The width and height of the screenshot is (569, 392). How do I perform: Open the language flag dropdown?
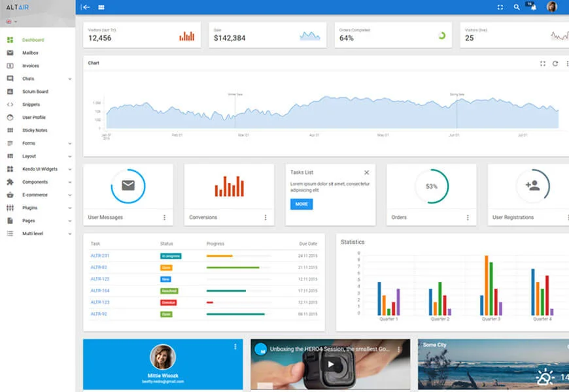pyautogui.click(x=12, y=22)
